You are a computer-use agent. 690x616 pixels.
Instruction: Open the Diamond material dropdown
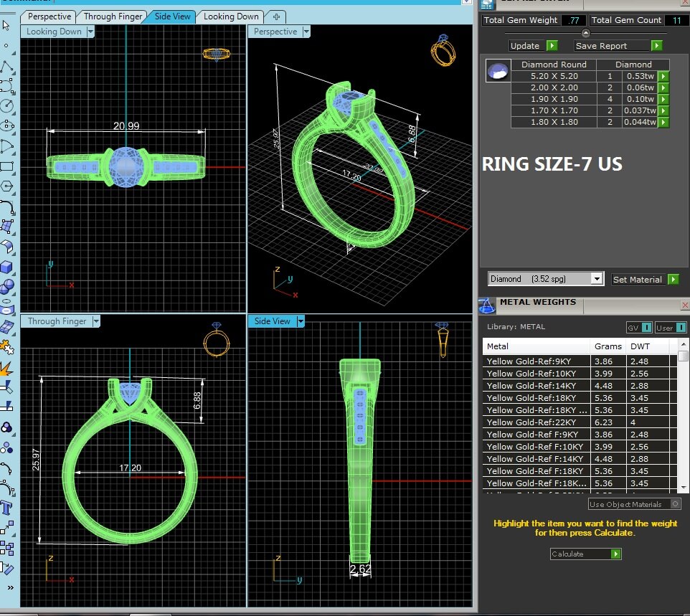click(596, 279)
